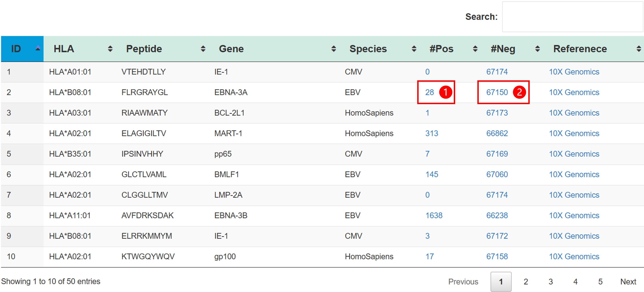Open #Pos value 28 for FLRGRAYGL
Viewport: 644px width, 292px height.
(x=430, y=92)
